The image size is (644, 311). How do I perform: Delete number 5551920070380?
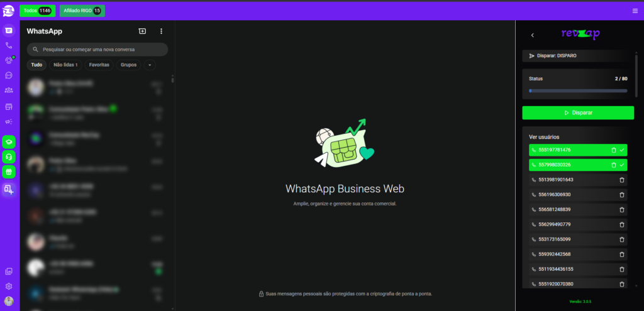coord(622,284)
